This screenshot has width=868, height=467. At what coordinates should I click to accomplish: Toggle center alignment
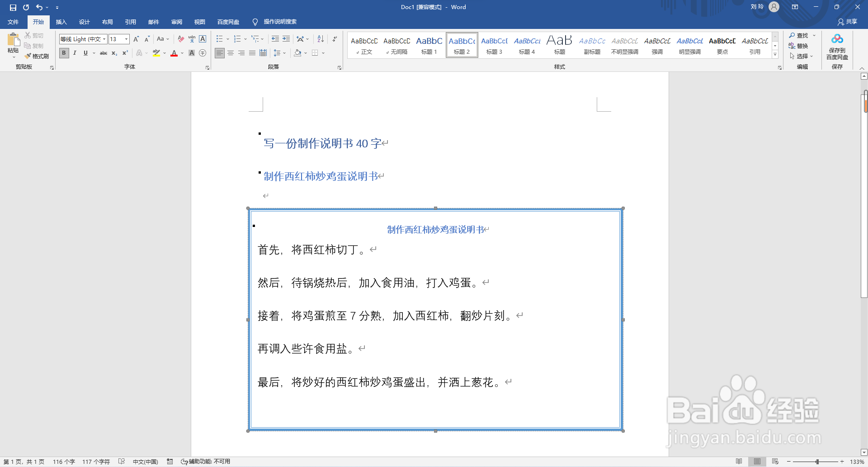click(231, 53)
